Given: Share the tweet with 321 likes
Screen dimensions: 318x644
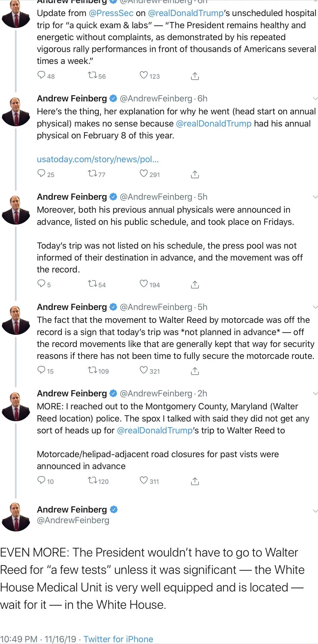Looking at the screenshot, I should 195,371.
